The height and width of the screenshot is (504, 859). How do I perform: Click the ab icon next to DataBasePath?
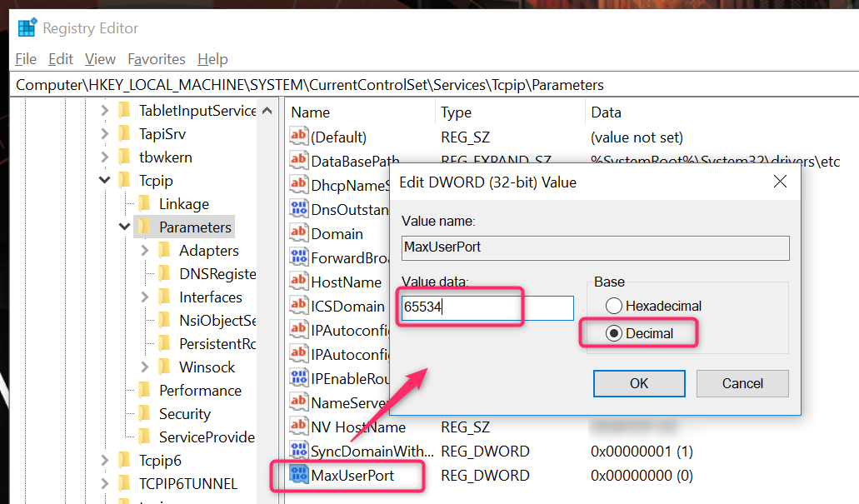tap(299, 161)
